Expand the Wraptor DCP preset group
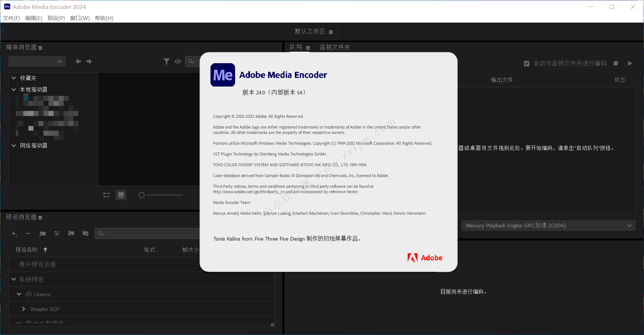This screenshot has width=644, height=335. [x=24, y=309]
